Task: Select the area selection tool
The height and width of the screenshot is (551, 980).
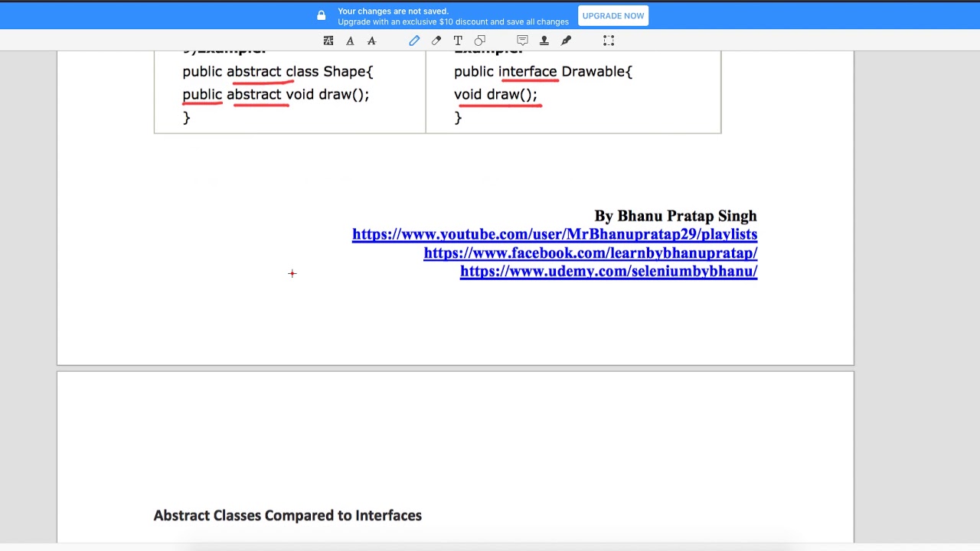Action: pos(609,41)
